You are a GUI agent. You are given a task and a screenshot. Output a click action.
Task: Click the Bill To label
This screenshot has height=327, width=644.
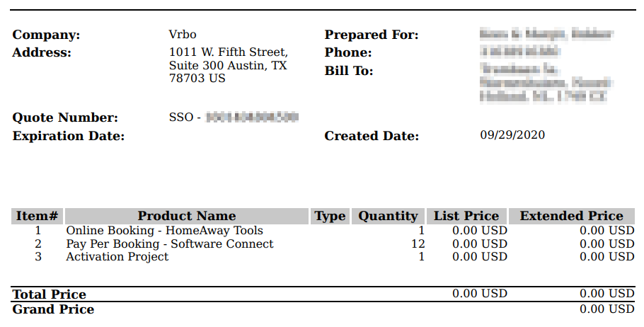point(349,71)
